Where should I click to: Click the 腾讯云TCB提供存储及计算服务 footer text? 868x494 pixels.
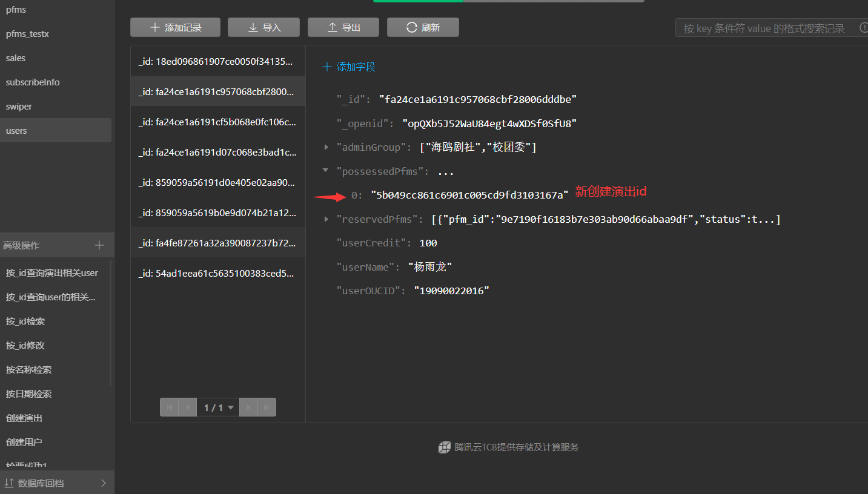517,447
